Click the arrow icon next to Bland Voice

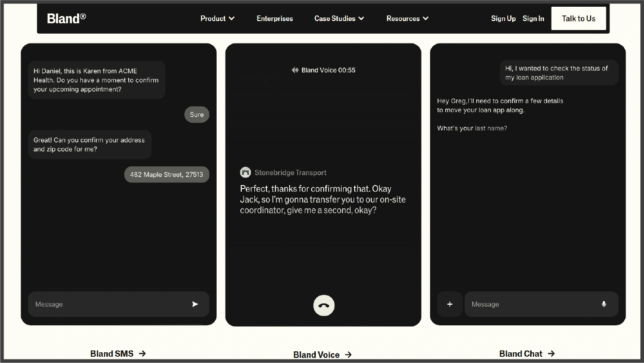pyautogui.click(x=348, y=354)
